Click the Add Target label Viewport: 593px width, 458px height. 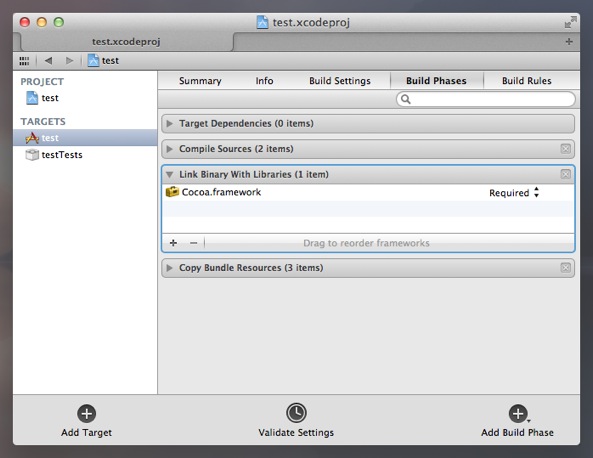tap(87, 433)
